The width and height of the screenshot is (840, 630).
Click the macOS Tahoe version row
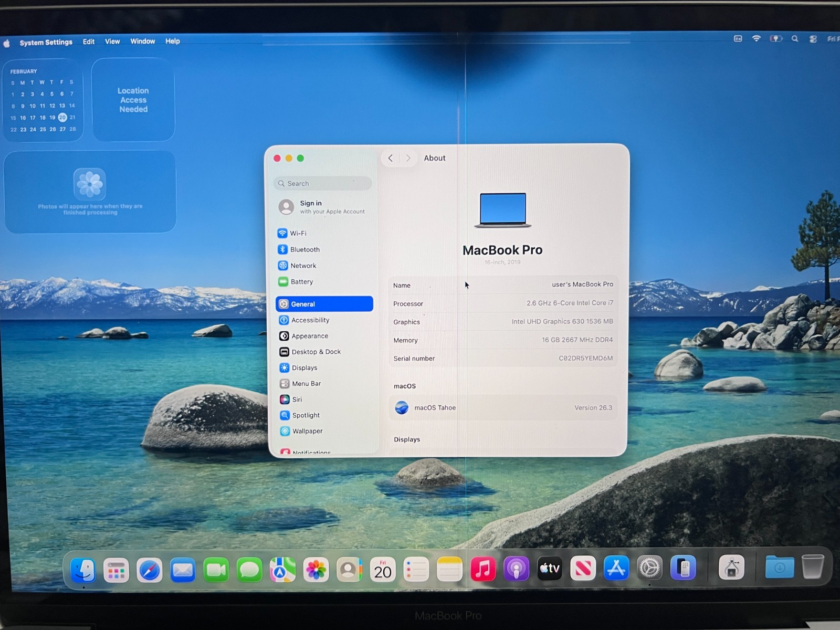pyautogui.click(x=503, y=407)
